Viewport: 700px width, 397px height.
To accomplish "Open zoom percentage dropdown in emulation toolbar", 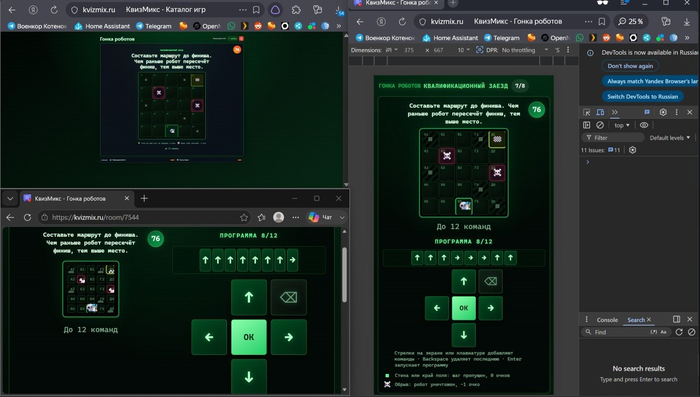I will [463, 50].
